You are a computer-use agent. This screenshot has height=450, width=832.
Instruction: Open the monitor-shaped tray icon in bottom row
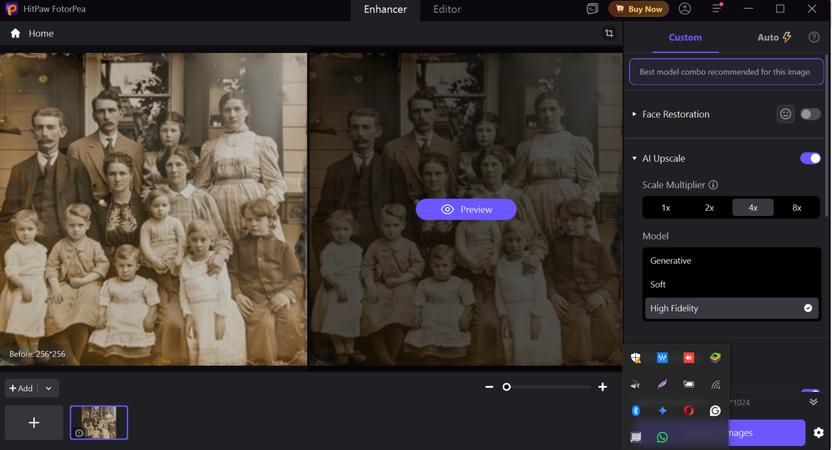pyautogui.click(x=636, y=437)
